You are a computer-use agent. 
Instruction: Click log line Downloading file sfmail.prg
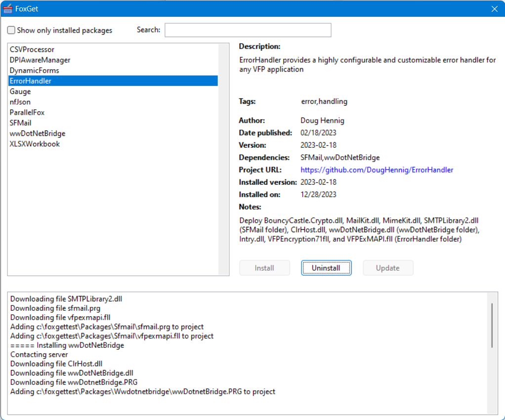(x=55, y=308)
